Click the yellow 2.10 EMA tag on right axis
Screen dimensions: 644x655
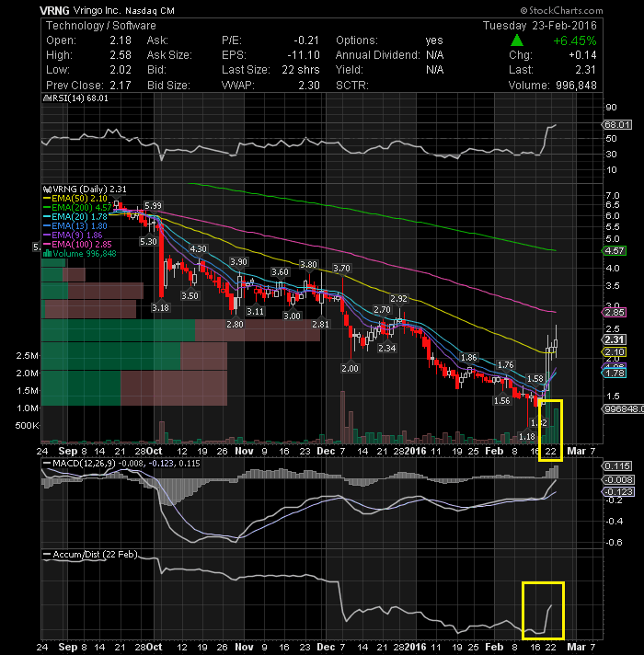point(614,352)
